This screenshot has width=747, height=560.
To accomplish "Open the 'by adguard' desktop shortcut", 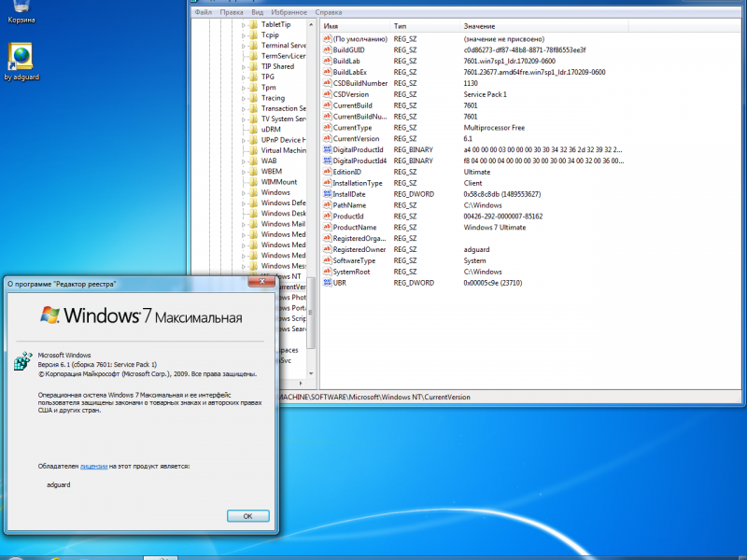I will pyautogui.click(x=21, y=62).
